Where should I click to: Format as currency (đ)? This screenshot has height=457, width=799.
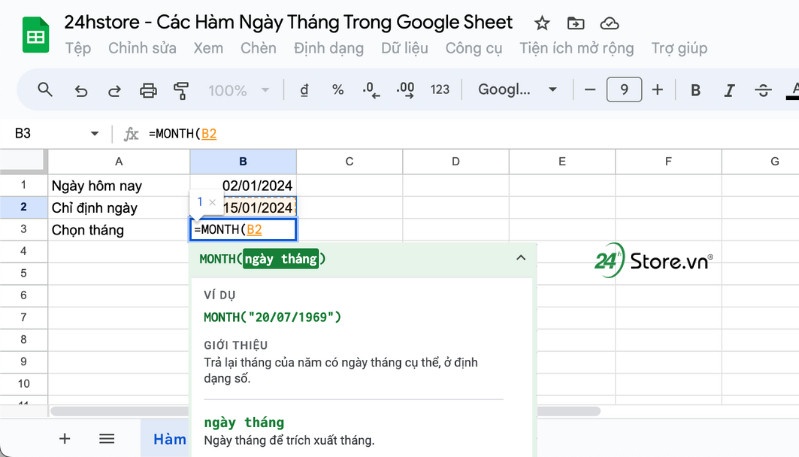coord(304,90)
